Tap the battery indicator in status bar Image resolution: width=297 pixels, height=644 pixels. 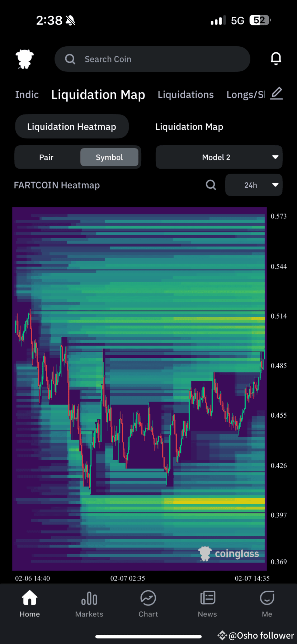pyautogui.click(x=260, y=20)
